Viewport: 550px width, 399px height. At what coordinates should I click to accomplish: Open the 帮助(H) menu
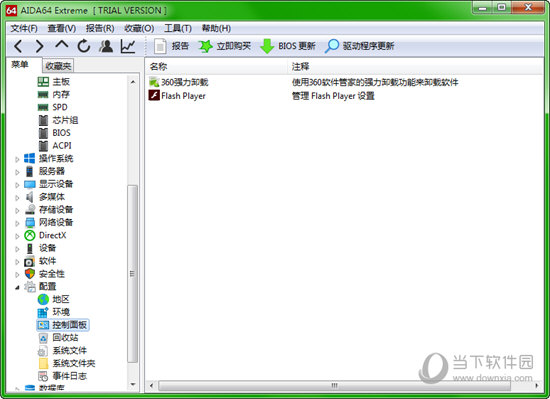tap(216, 28)
